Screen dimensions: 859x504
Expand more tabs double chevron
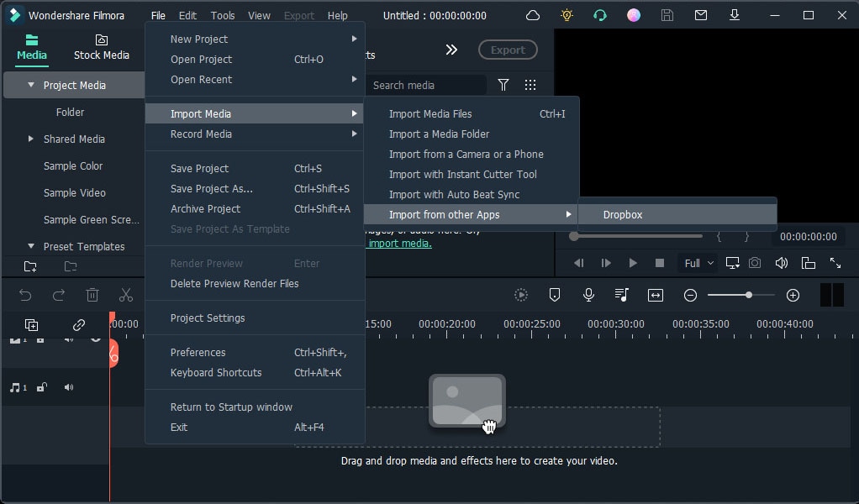pyautogui.click(x=451, y=50)
